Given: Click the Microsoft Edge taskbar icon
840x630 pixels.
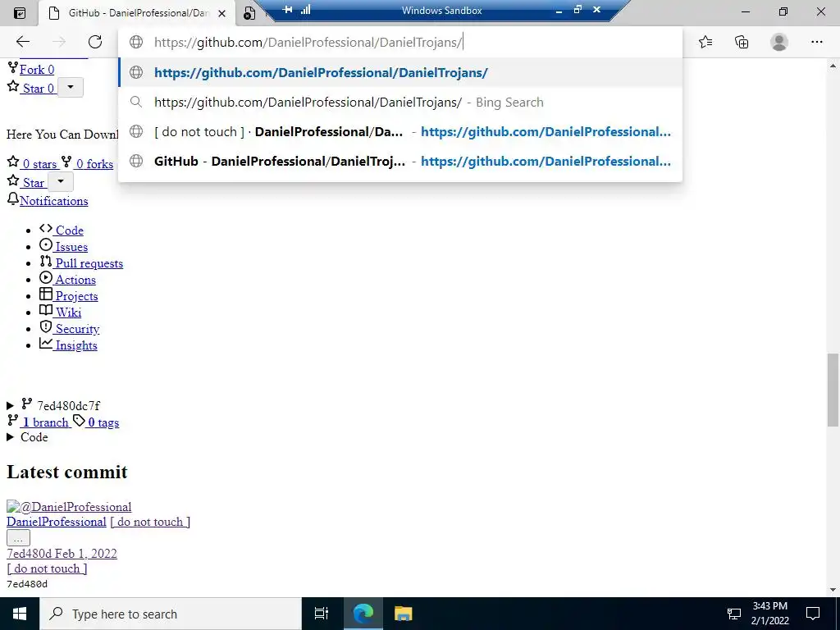Looking at the screenshot, I should pos(363,614).
